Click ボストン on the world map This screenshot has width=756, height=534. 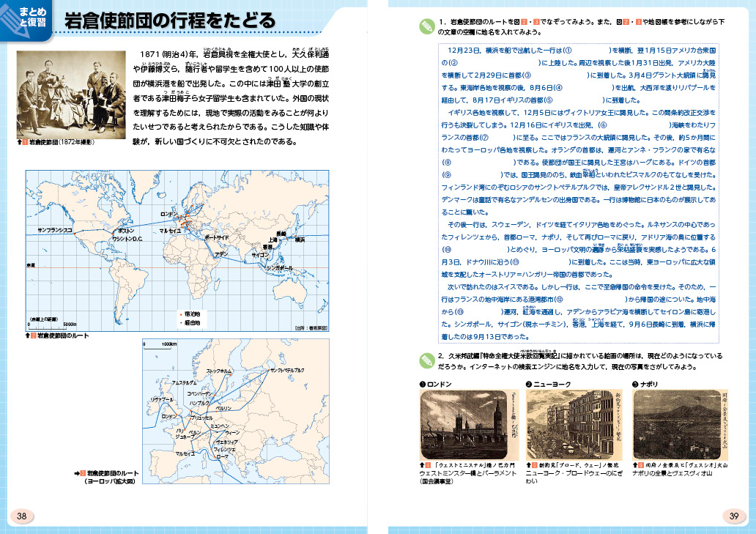tap(126, 231)
